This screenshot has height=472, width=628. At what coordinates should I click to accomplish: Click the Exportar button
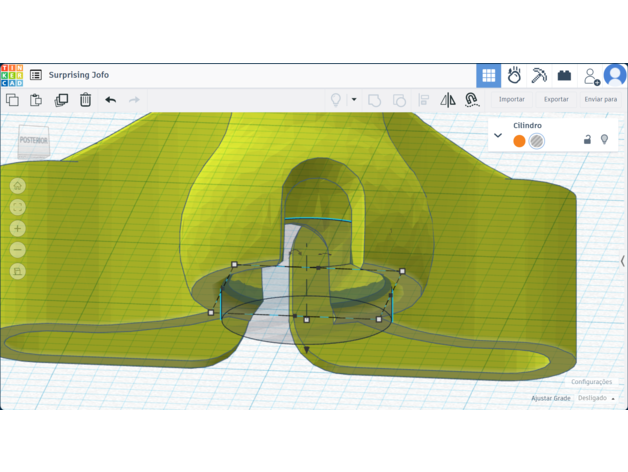(556, 100)
